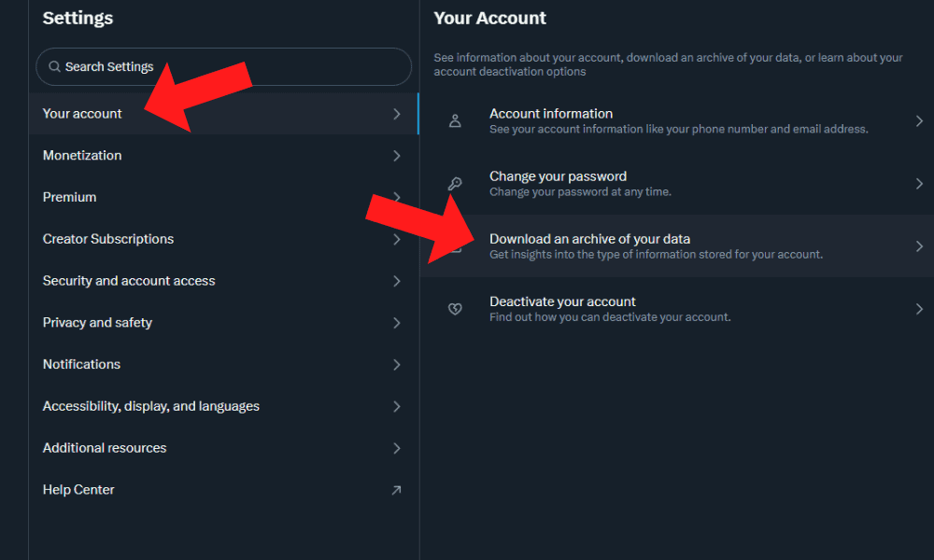Image resolution: width=934 pixels, height=560 pixels.
Task: Click the external arrow icon next to Help Center
Action: (396, 490)
